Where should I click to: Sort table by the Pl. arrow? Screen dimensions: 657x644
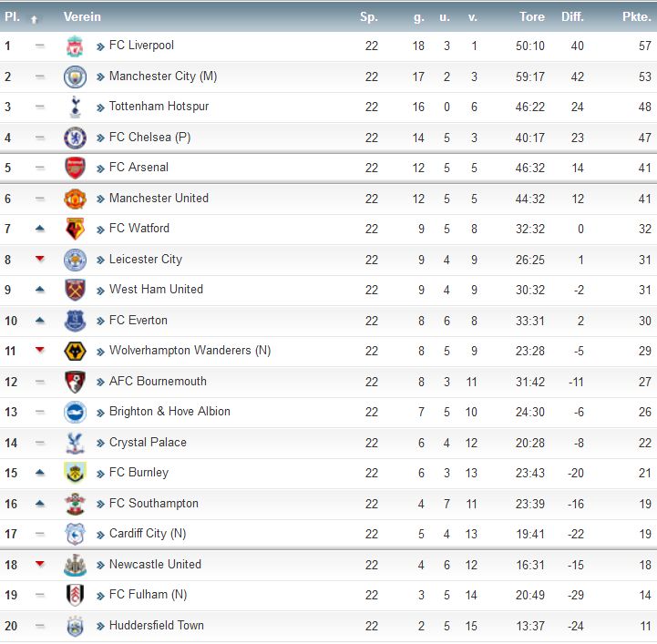click(34, 19)
